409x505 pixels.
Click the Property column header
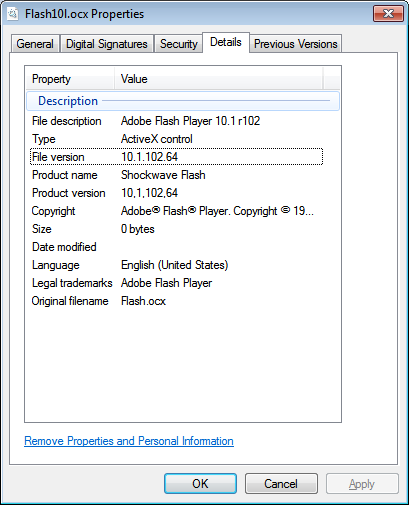pyautogui.click(x=70, y=79)
